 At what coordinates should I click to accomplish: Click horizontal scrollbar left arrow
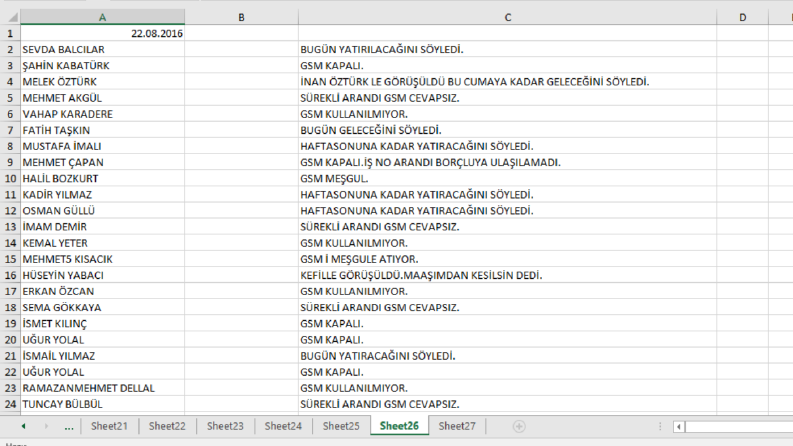click(679, 427)
